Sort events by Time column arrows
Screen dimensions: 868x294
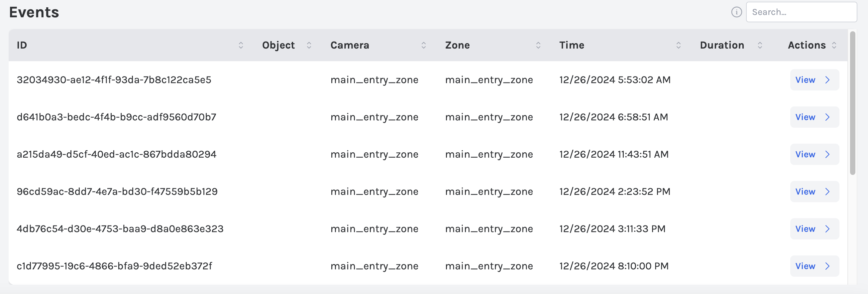tap(678, 45)
